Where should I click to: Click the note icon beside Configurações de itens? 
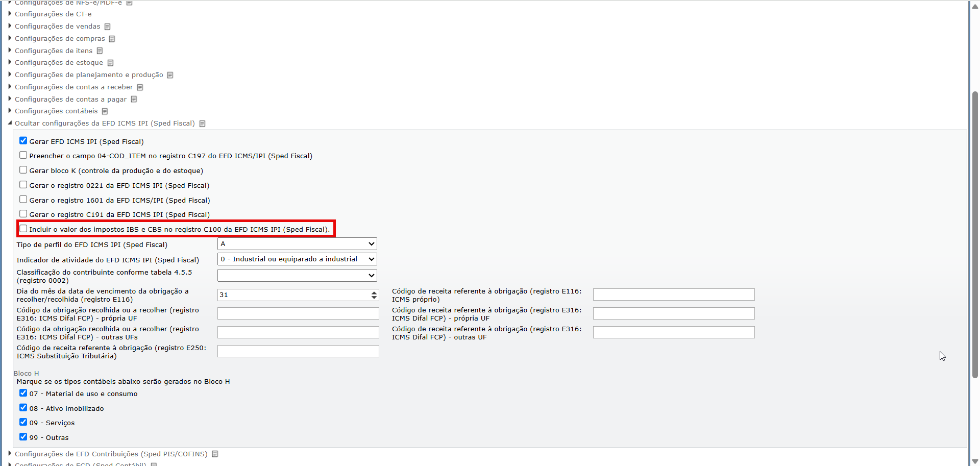pos(100,51)
